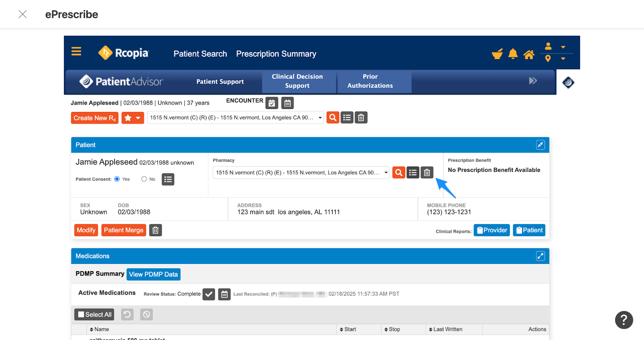644x340 pixels.
Task: Open the favorites star dropdown
Action: (133, 118)
